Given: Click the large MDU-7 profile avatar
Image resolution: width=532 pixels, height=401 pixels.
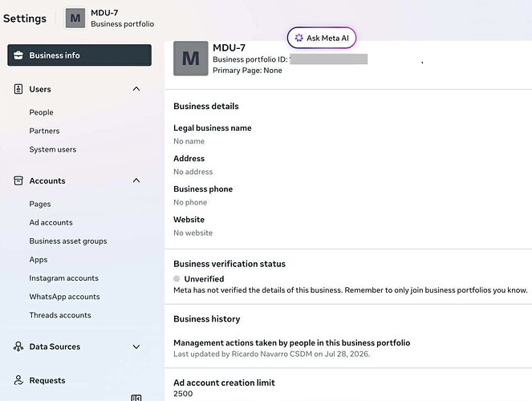Looking at the screenshot, I should pyautogui.click(x=191, y=59).
